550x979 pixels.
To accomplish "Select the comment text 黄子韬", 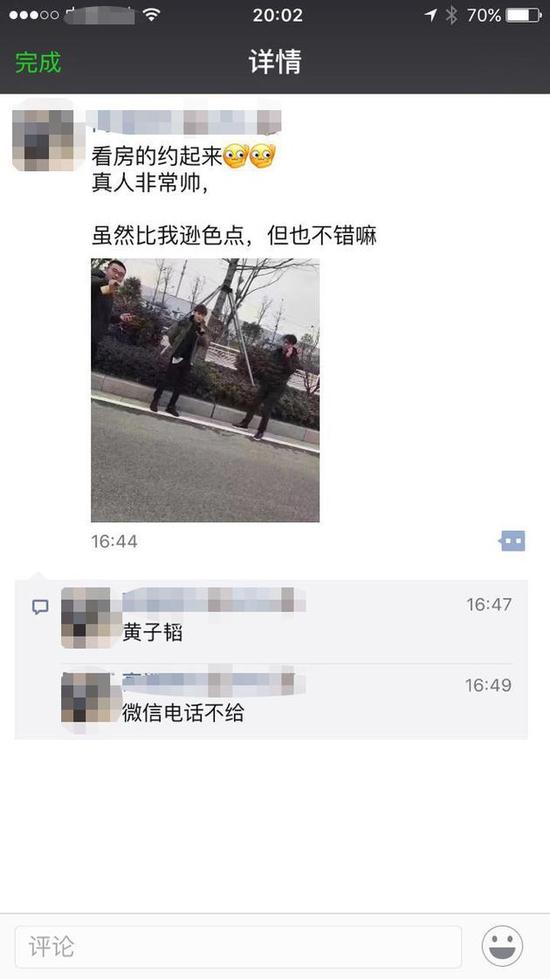I will coord(152,633).
